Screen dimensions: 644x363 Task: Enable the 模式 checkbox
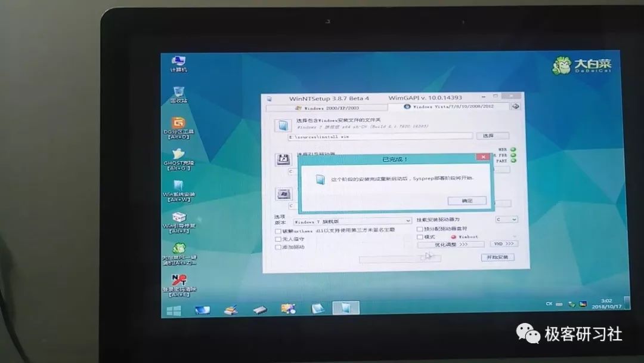[x=420, y=237]
